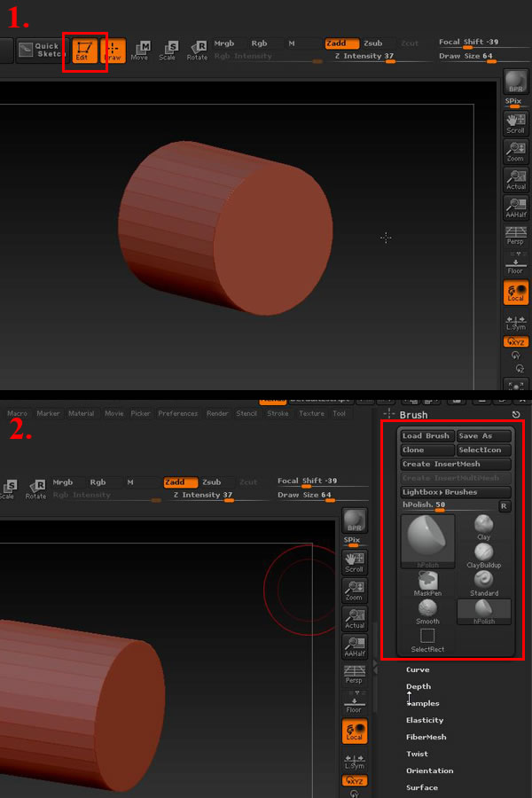The image size is (532, 798).
Task: Click the Clone brush button
Action: (x=427, y=450)
